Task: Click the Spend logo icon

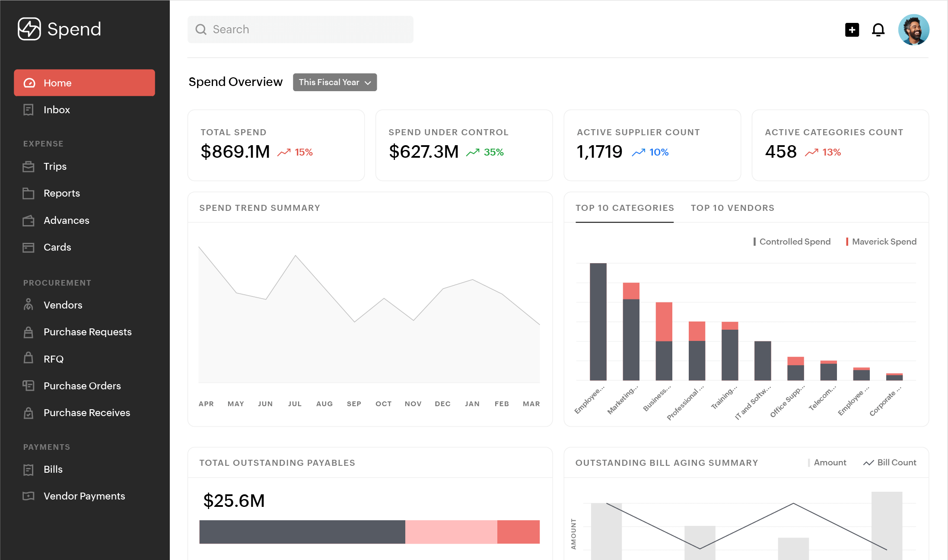Action: 29,29
